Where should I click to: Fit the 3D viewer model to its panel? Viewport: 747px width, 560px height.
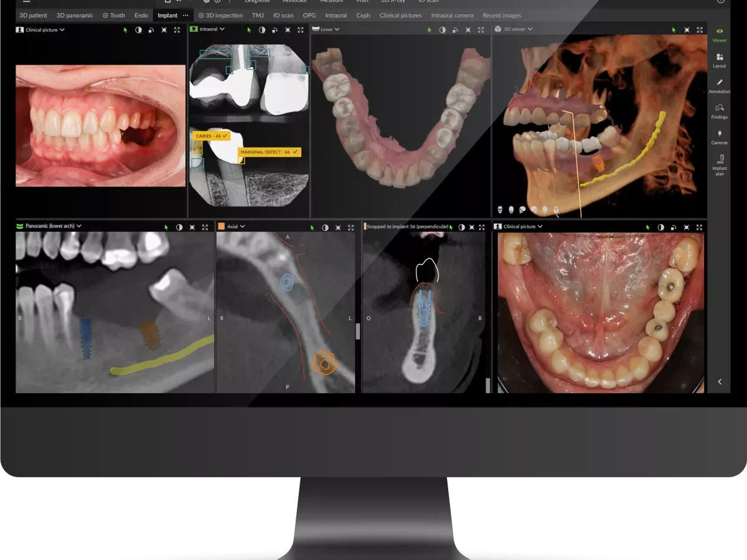point(687,29)
